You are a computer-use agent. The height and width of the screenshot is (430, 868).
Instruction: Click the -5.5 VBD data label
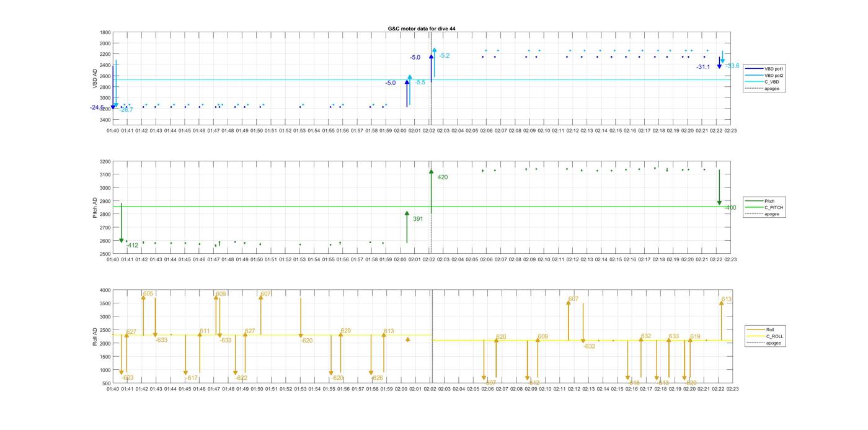(x=420, y=83)
